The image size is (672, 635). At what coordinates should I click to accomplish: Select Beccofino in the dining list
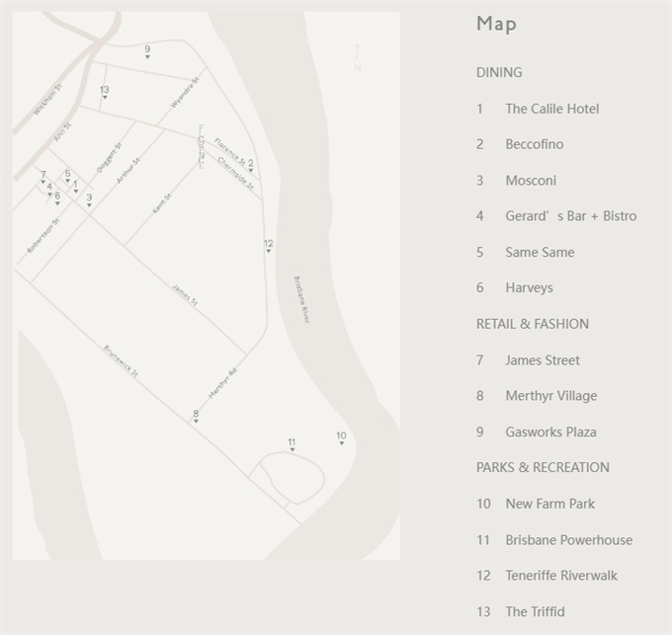point(534,144)
